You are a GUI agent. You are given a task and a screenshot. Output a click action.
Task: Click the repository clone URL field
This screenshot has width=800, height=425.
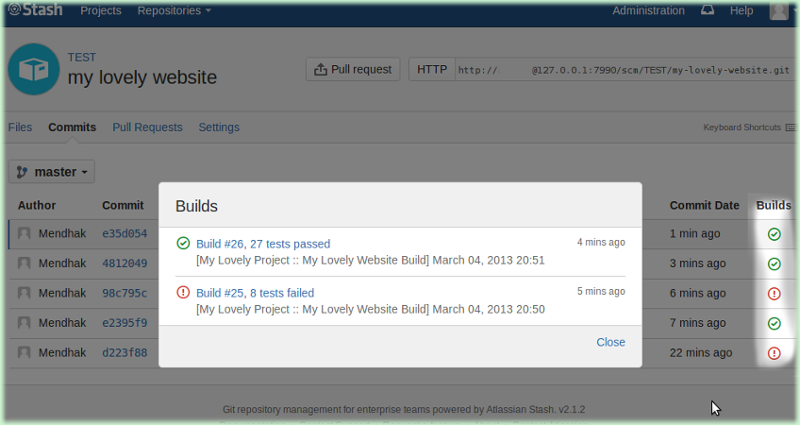625,70
